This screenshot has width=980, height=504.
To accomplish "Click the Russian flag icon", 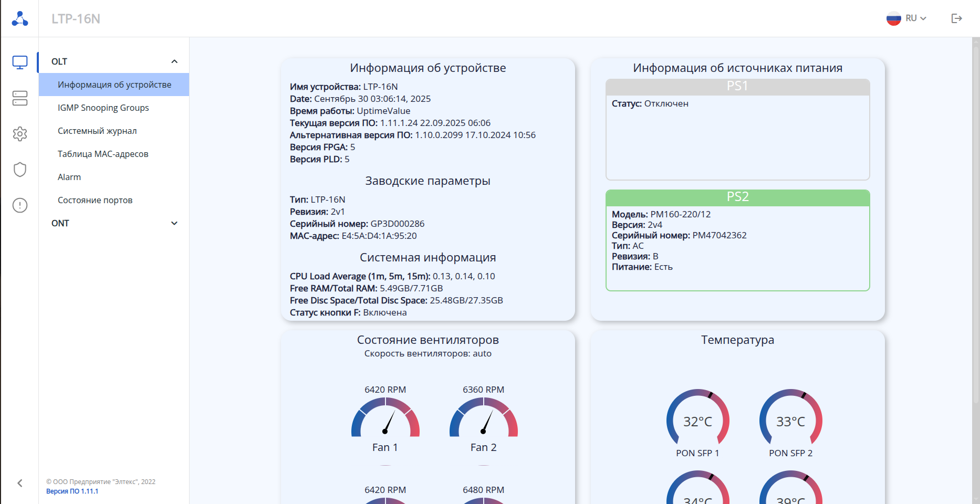I will tap(894, 18).
